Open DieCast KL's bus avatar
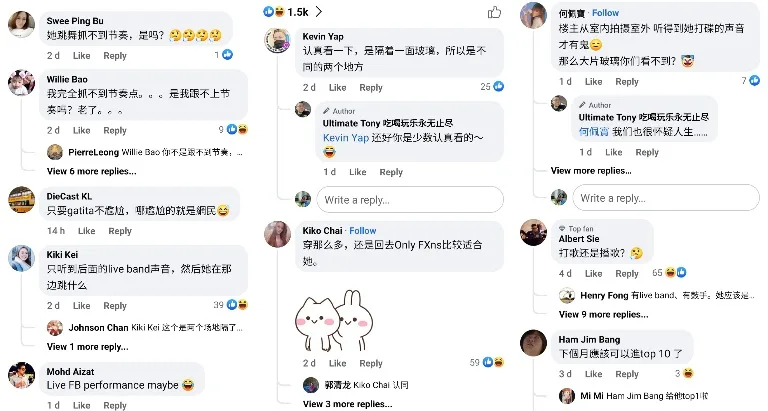 pyautogui.click(x=22, y=200)
